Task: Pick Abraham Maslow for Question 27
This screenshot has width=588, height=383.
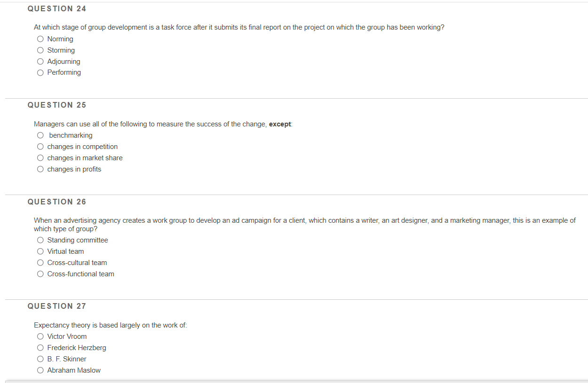Action: (40, 370)
